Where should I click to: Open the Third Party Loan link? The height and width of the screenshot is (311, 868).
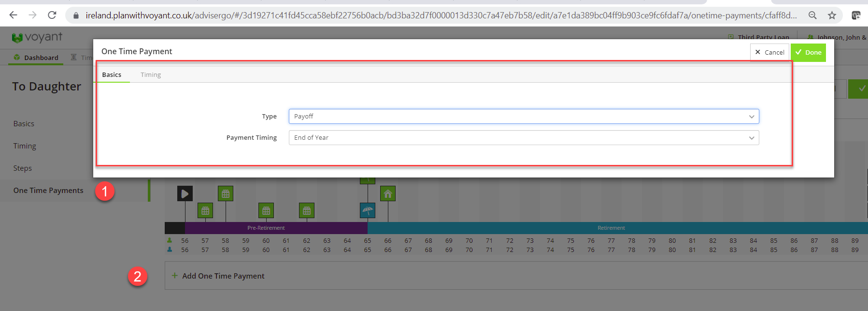point(759,37)
